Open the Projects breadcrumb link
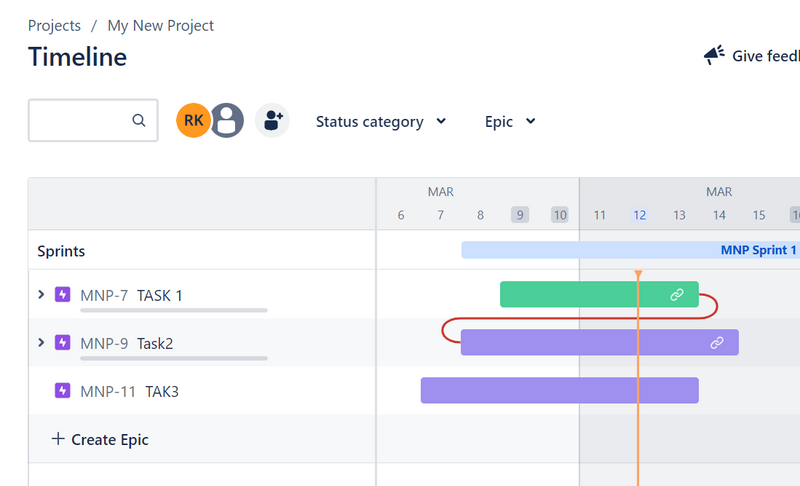This screenshot has height=486, width=800. (54, 26)
